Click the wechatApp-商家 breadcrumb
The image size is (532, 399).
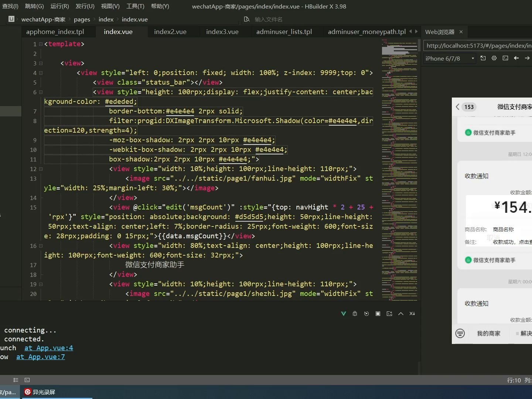[x=43, y=19]
